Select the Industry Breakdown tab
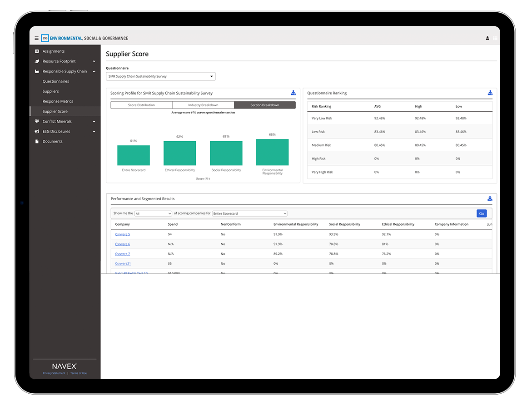The width and height of the screenshot is (532, 406). [203, 104]
